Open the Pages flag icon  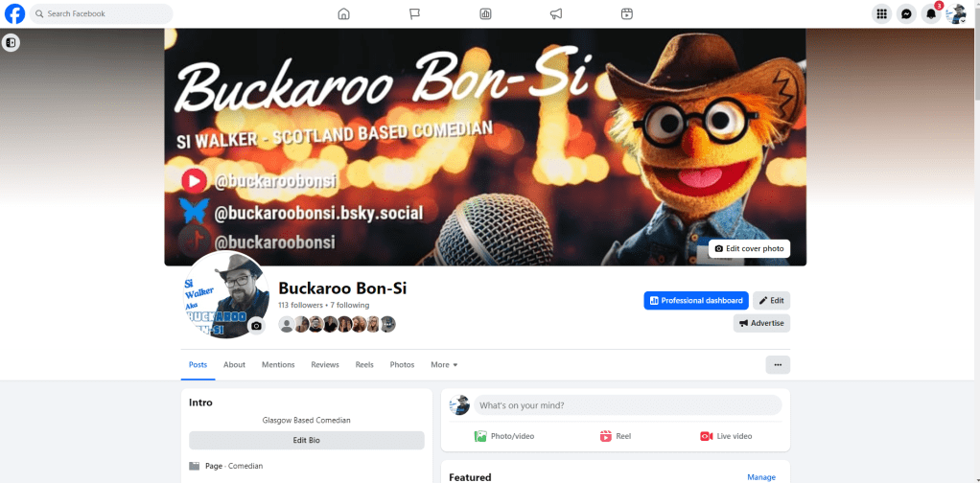click(x=414, y=13)
